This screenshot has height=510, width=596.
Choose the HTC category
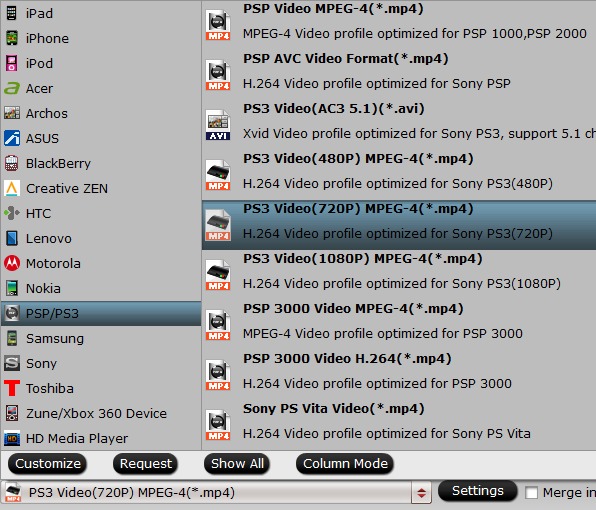[x=101, y=213]
